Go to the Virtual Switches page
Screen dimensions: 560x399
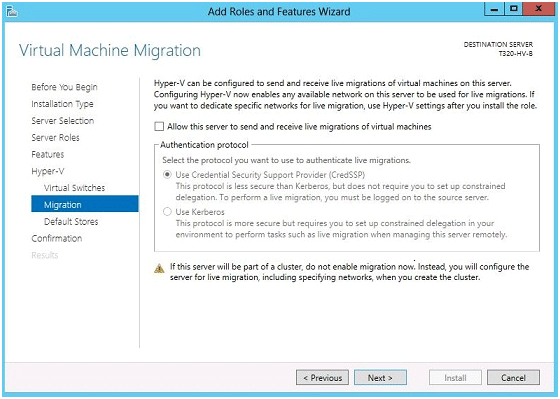click(74, 188)
